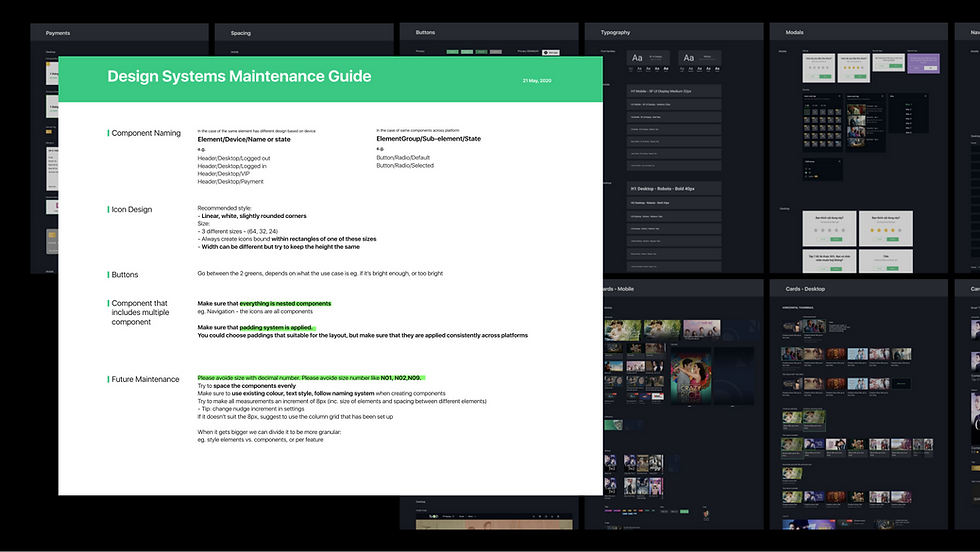Select the green collection thumbnail in Cards - Mobile
The width and height of the screenshot is (980, 552).
coord(614,425)
